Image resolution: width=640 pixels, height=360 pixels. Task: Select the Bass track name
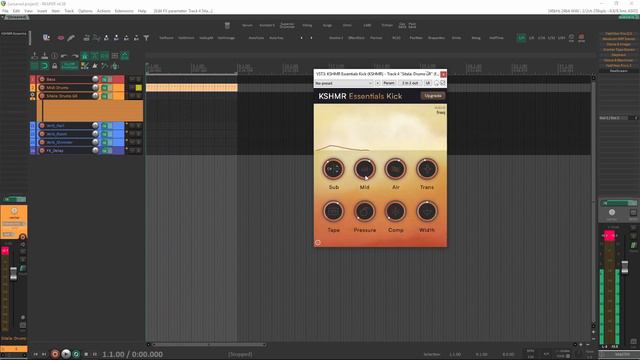tap(51, 79)
